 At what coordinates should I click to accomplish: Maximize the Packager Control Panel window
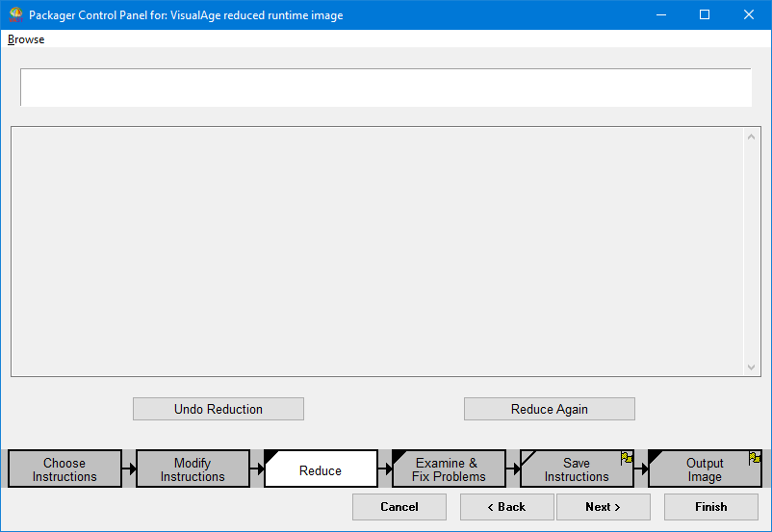coord(705,15)
